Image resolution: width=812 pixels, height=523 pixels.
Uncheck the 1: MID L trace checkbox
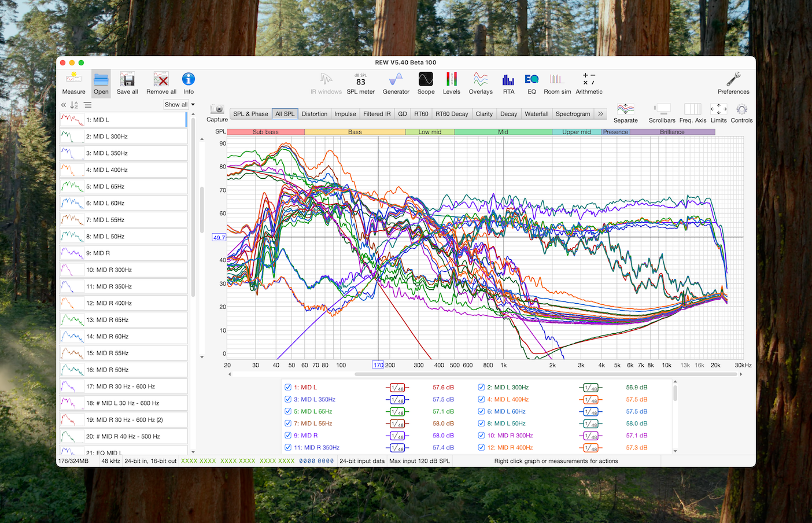[288, 388]
